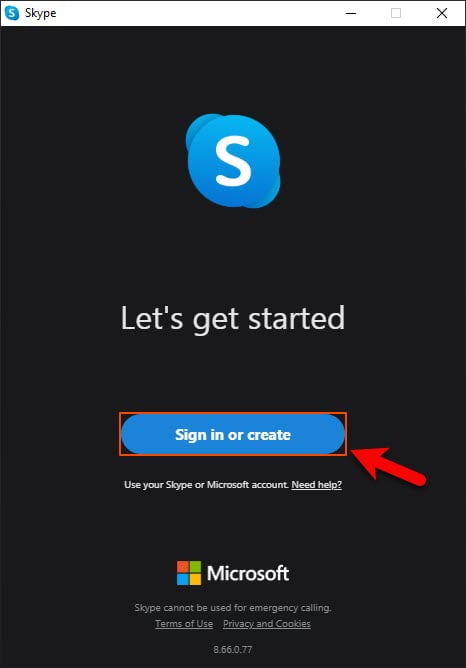Close the Skype window
This screenshot has width=466, height=668.
(442, 13)
